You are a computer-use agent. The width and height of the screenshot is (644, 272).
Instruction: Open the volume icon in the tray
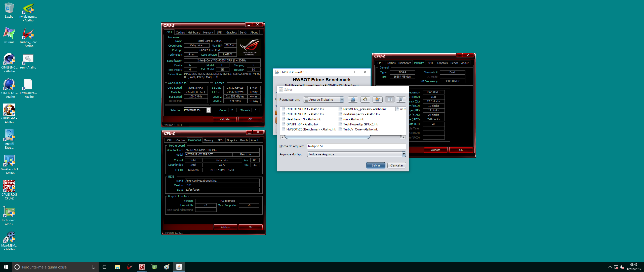pos(622,267)
